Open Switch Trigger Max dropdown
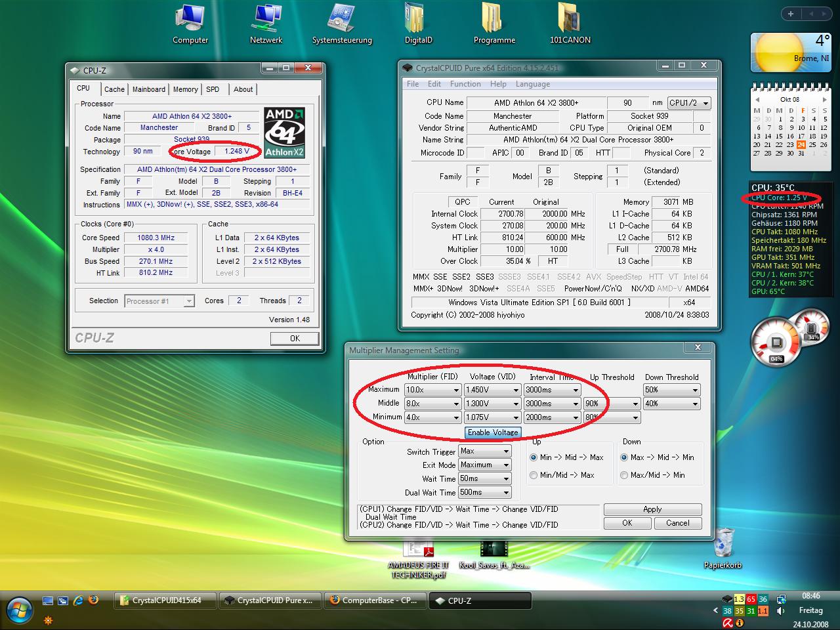840x630 pixels. (x=485, y=451)
